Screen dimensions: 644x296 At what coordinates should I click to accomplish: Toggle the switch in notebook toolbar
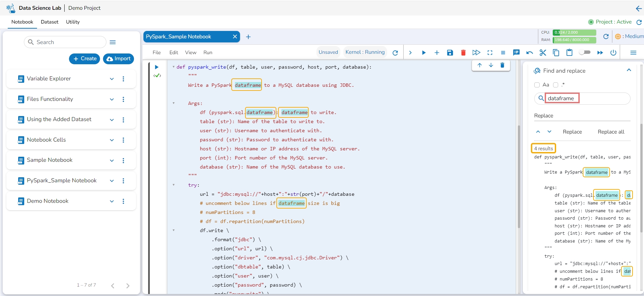coord(585,52)
